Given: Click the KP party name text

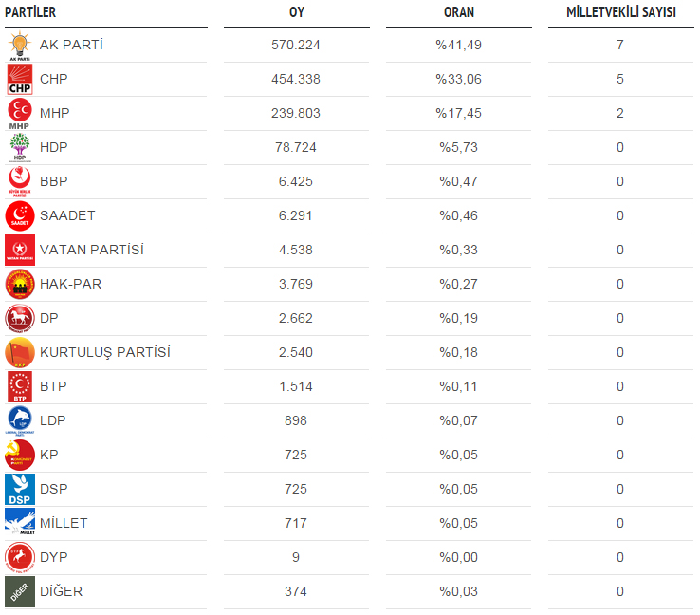Looking at the screenshot, I should click(48, 455).
